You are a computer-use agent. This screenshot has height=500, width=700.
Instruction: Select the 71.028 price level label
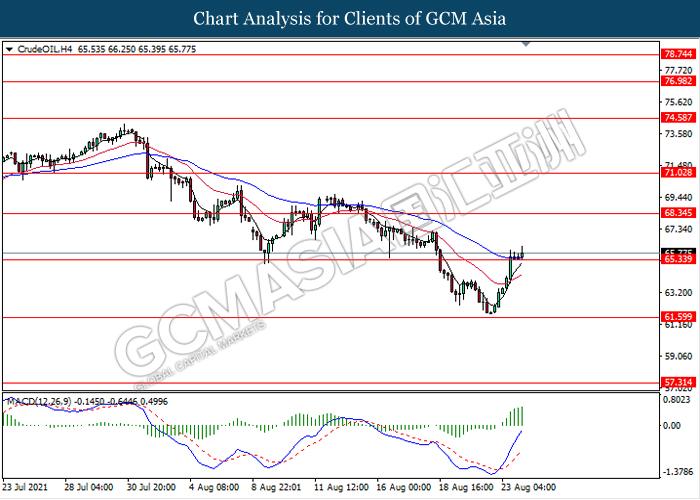[678, 172]
